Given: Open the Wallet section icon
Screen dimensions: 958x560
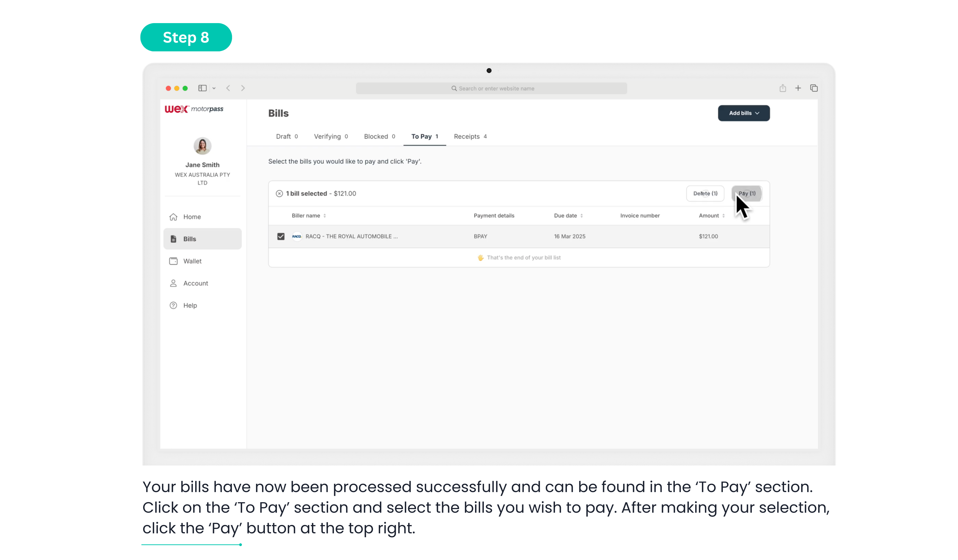Looking at the screenshot, I should [173, 261].
